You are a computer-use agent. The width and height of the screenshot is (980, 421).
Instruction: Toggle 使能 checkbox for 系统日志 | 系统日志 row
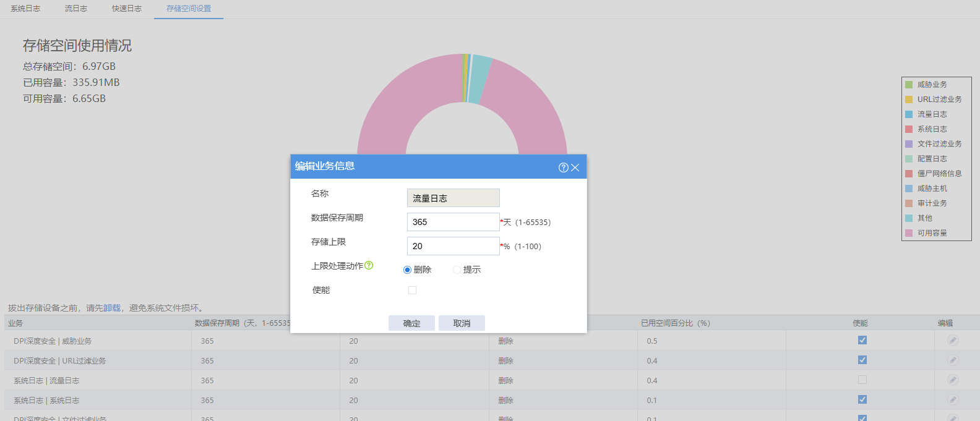click(x=862, y=399)
